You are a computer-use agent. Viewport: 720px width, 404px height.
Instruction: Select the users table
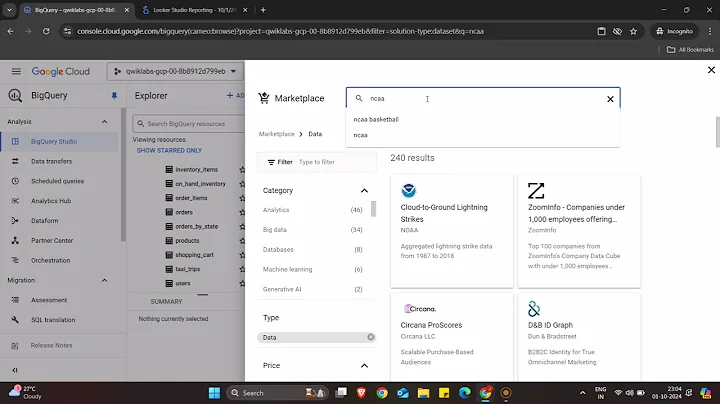coord(183,283)
